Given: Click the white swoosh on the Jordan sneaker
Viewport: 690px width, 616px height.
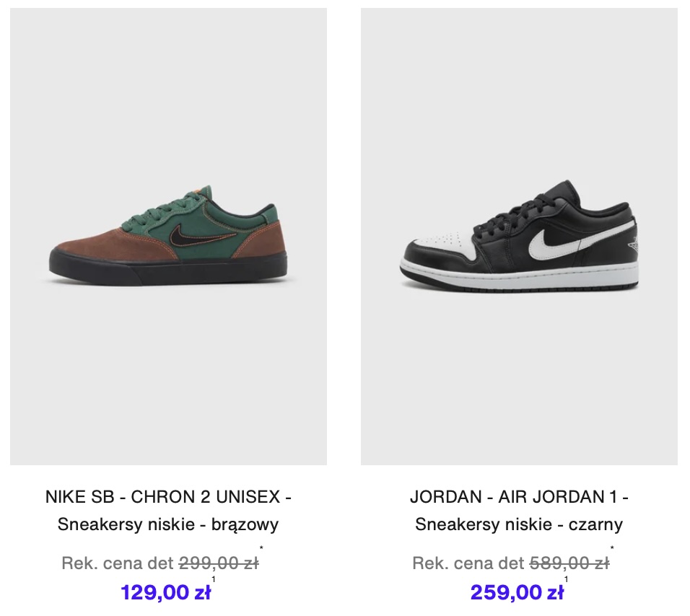Looking at the screenshot, I should point(580,242).
